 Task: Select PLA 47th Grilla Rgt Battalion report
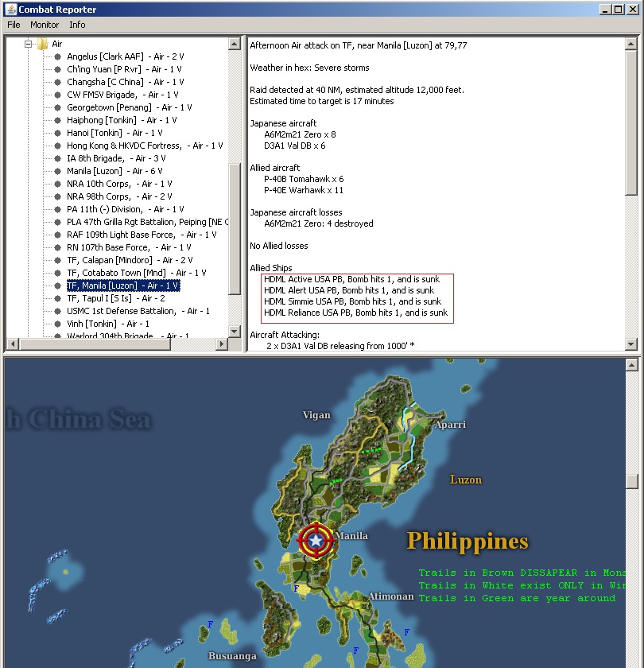coord(147,223)
